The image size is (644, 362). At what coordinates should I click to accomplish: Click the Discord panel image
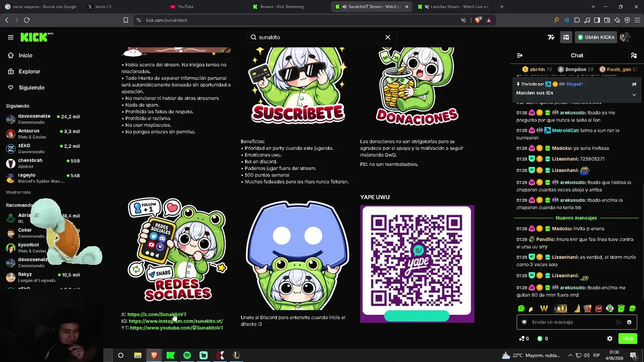pos(297,255)
